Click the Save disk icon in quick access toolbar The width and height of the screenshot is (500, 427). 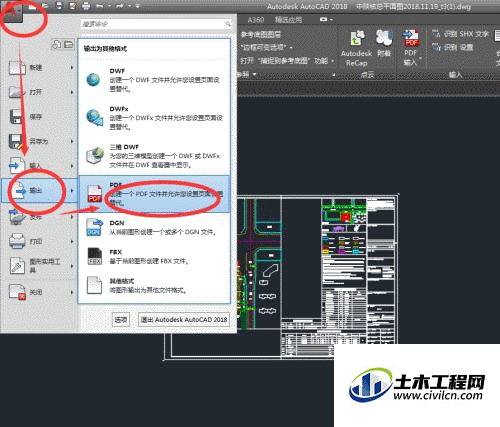(59, 6)
